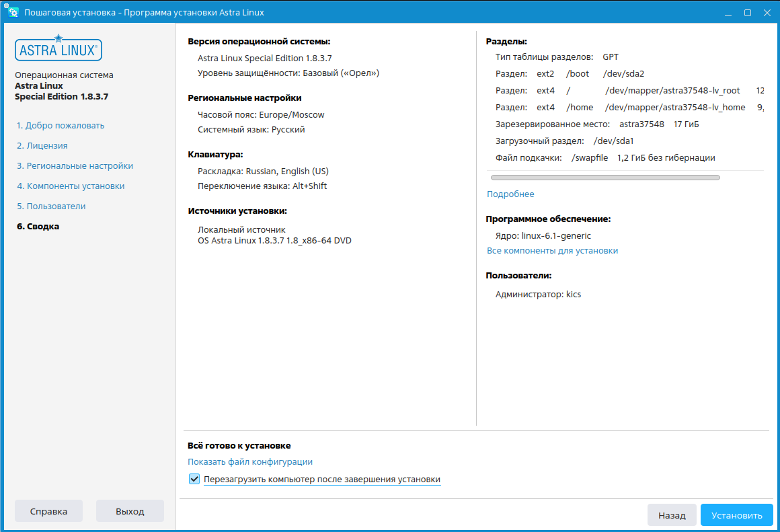The image size is (780, 532).
Task: Click the Клавиатура: heading
Action: [215, 155]
